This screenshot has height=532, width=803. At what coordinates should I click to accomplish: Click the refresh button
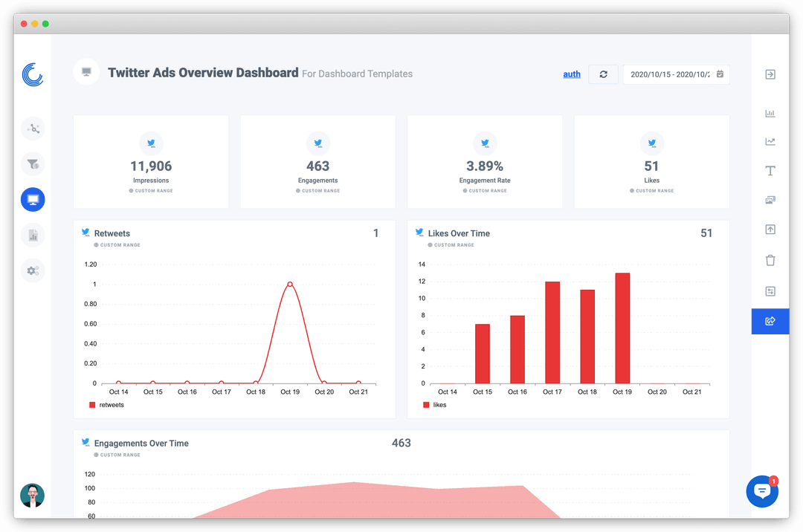tap(603, 74)
